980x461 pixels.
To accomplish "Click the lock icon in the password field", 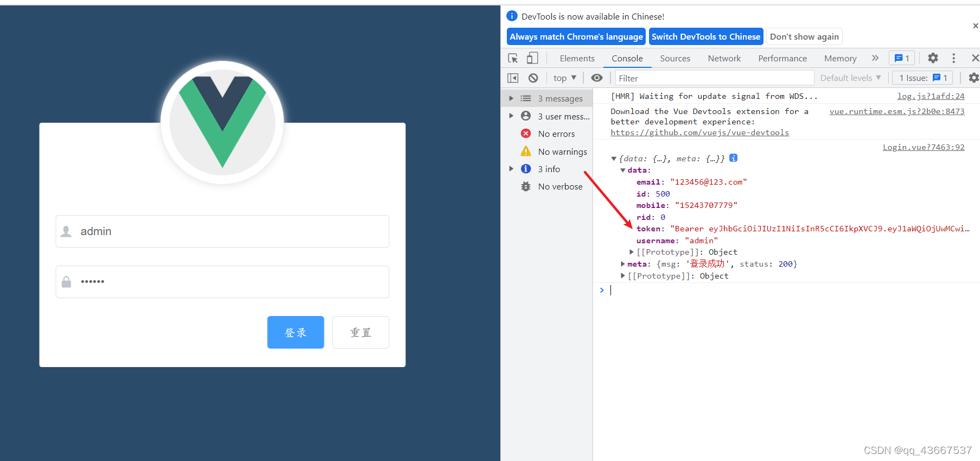I will click(x=66, y=282).
